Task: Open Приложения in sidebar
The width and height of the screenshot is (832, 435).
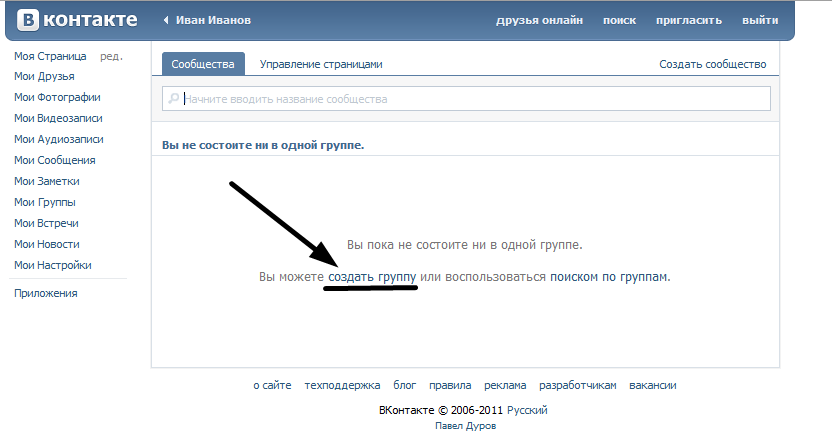Action: click(46, 293)
